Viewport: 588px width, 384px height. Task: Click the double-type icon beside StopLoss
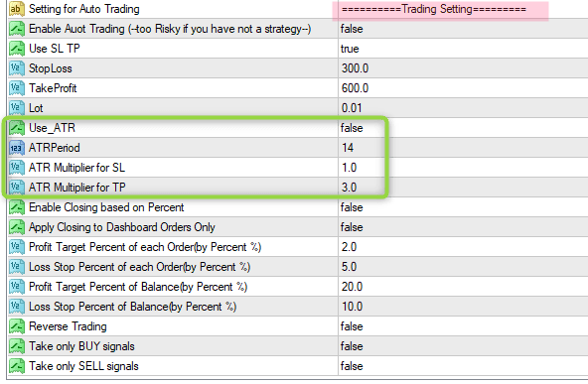click(17, 68)
